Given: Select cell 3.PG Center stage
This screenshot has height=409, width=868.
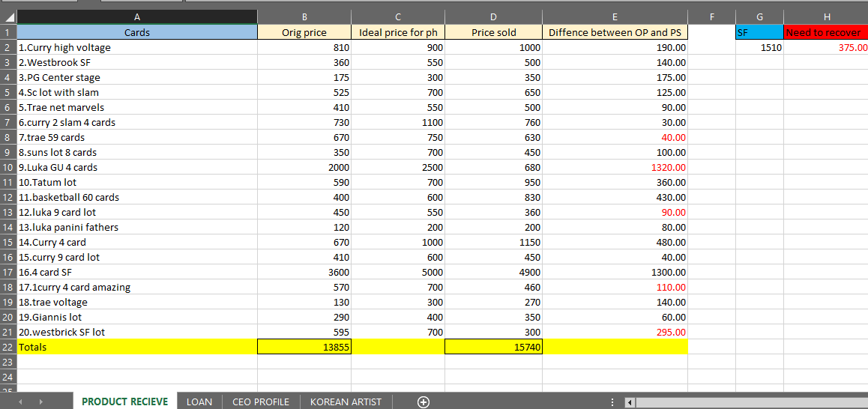Looking at the screenshot, I should pos(137,77).
